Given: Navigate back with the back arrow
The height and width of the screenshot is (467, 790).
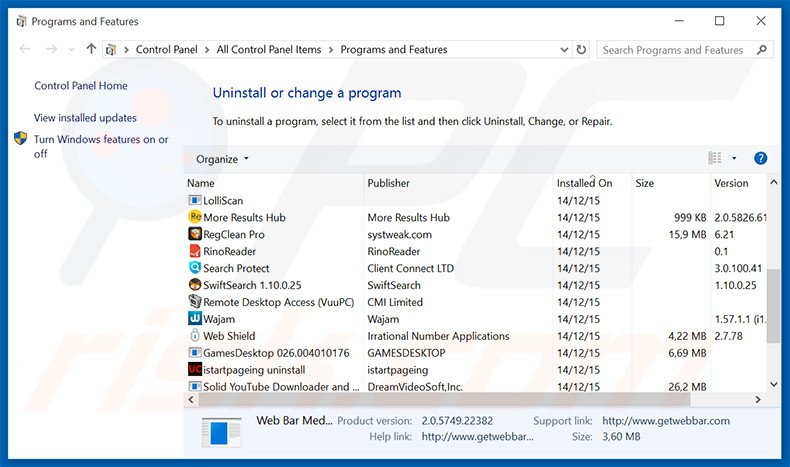Looking at the screenshot, I should point(25,49).
